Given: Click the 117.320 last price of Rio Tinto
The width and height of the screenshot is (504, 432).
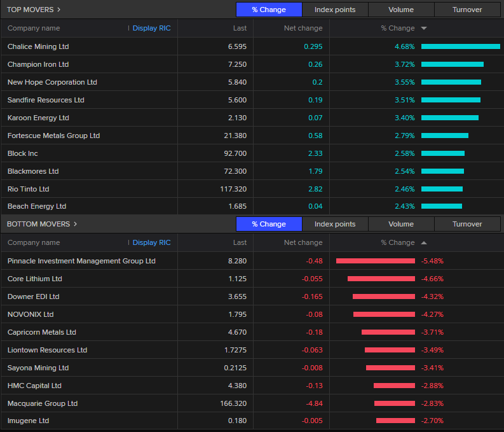Looking at the screenshot, I should [x=233, y=189].
